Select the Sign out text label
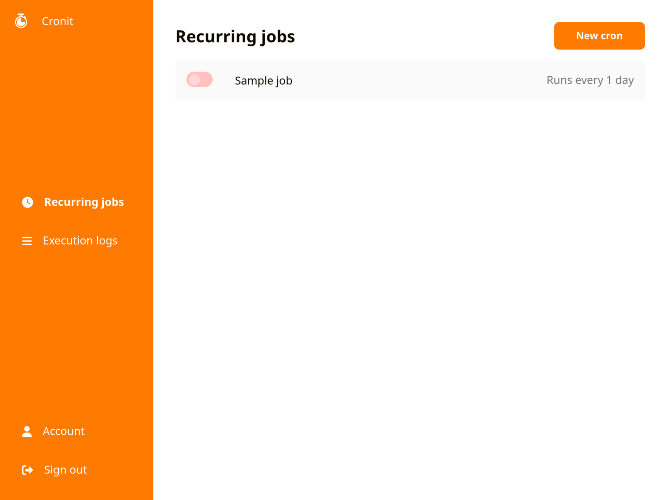Viewport: 667px width, 500px height. coord(65,470)
